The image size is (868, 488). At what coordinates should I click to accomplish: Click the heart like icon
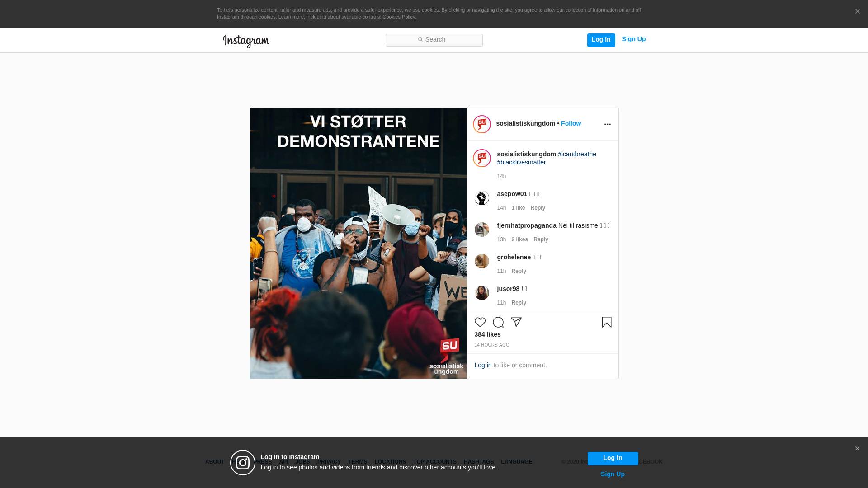480,322
